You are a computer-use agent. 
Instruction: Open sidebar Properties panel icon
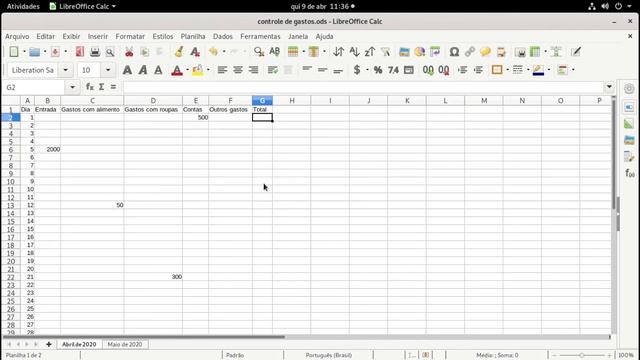[629, 107]
